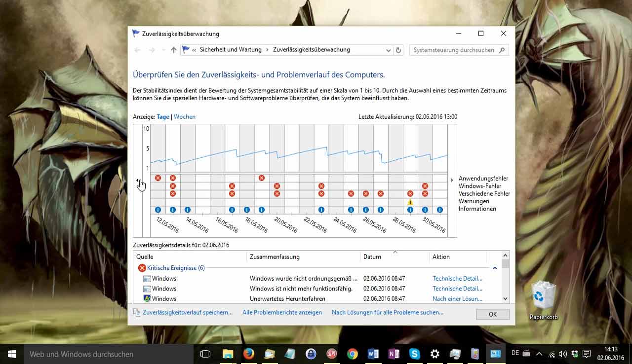Sort by the Datum column header
This screenshot has width=632, height=364.
tap(395, 256)
